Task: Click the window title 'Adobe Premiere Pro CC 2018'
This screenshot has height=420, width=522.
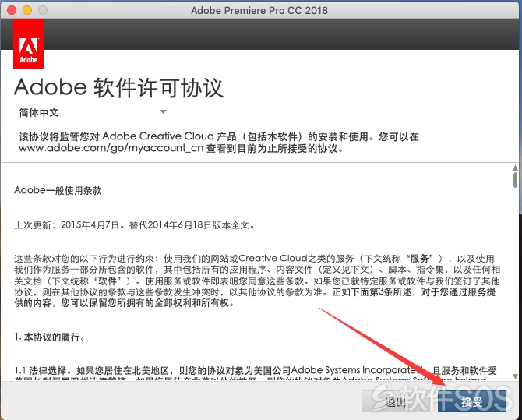Action: click(x=259, y=10)
